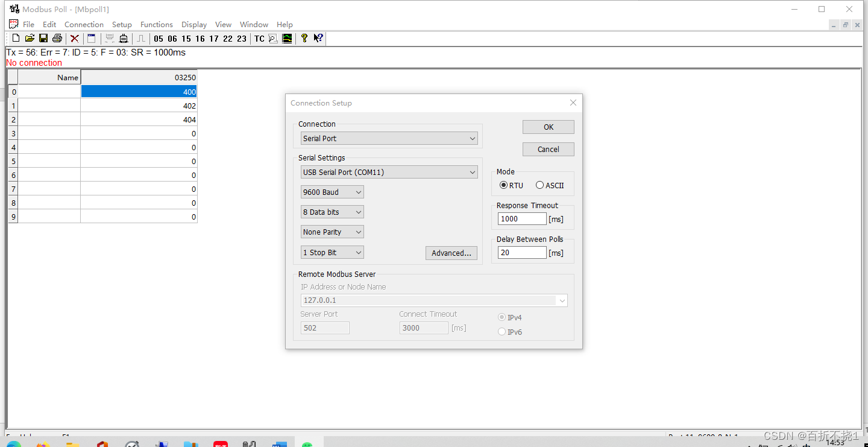Open the Setup menu

click(x=122, y=24)
